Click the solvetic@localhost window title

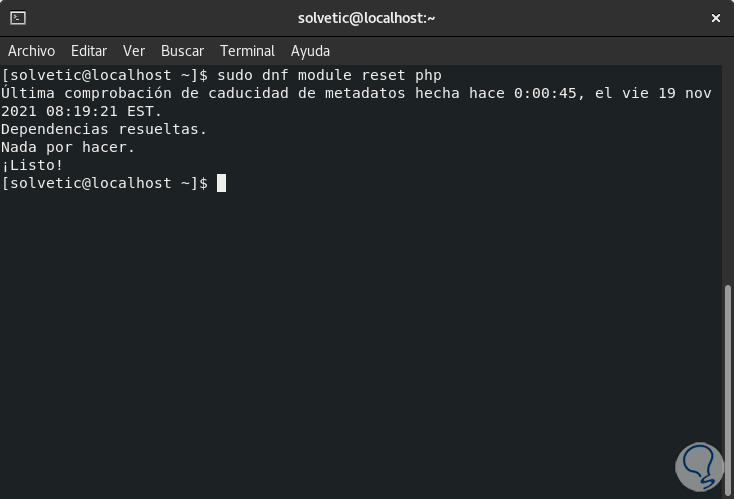367,18
